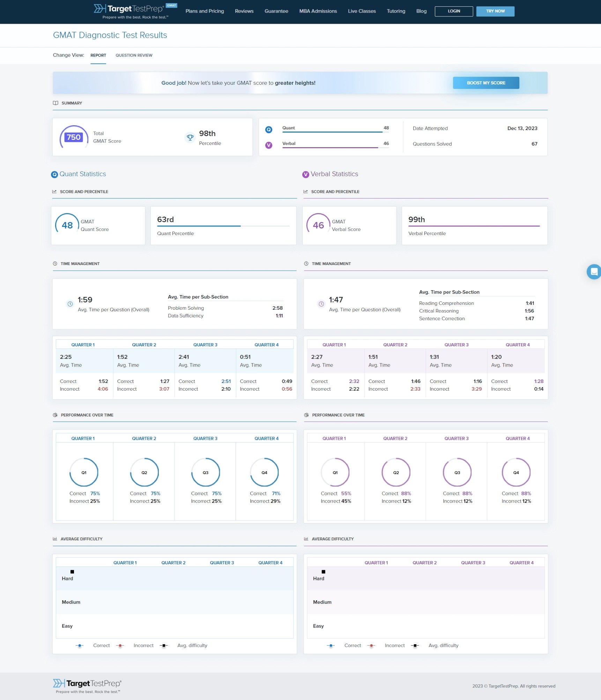Click the Quant Average Difficulty bar-chart icon
The width and height of the screenshot is (601, 700).
55,539
